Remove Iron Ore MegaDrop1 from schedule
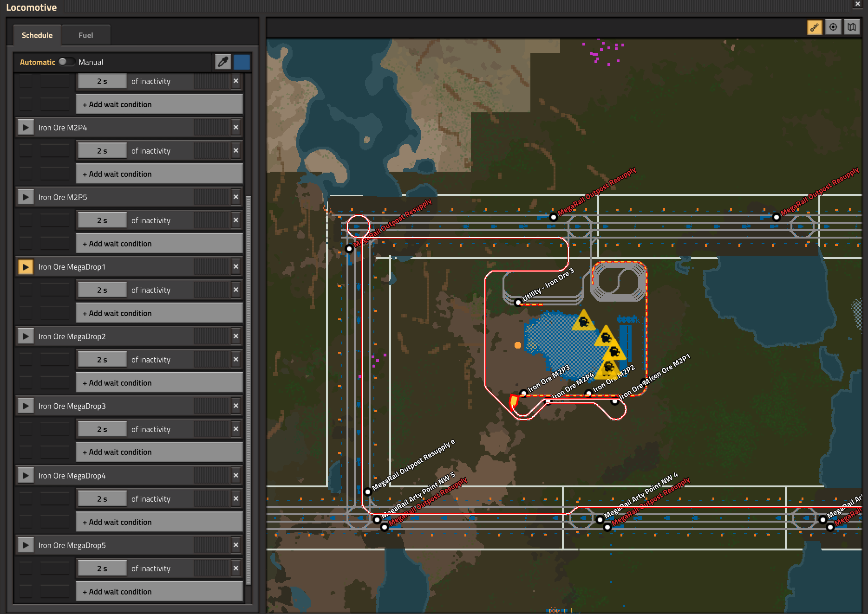The width and height of the screenshot is (868, 614). [236, 266]
